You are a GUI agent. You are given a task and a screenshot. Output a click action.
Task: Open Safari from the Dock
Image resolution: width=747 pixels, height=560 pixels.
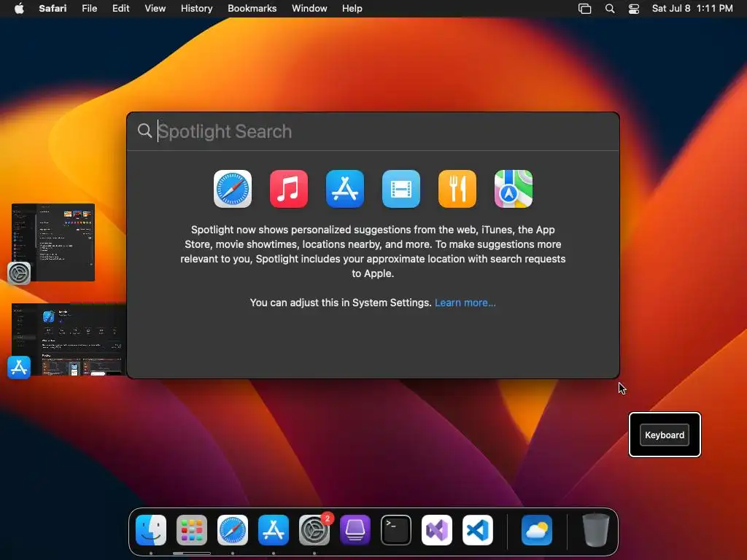tap(233, 530)
